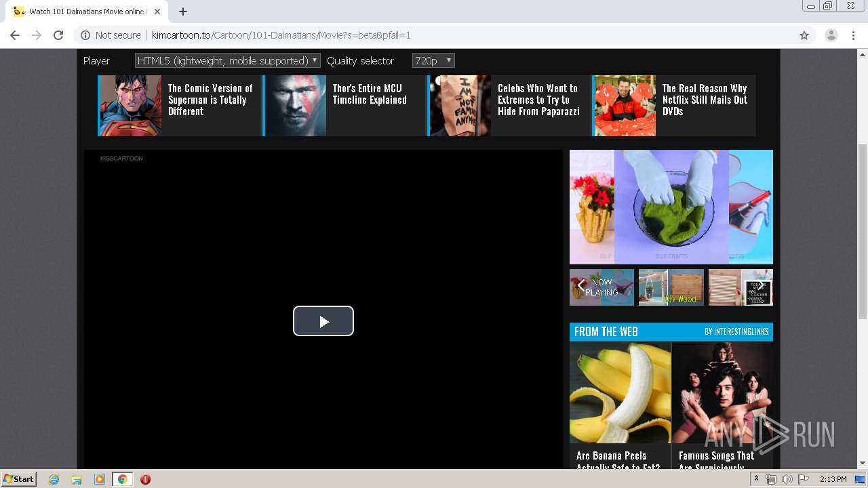Open the Windows Start menu

pos(19,479)
